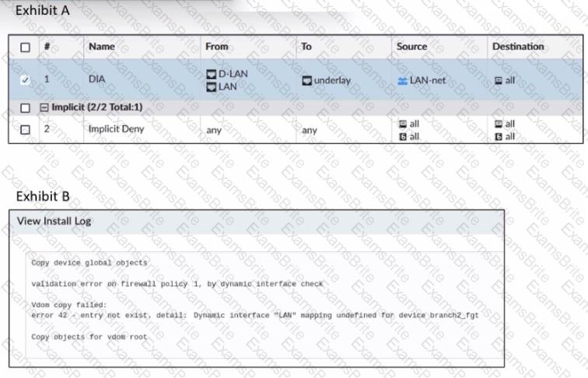Click the LAN interface icon under D-LAN
This screenshot has height=378, width=588.
(211, 86)
